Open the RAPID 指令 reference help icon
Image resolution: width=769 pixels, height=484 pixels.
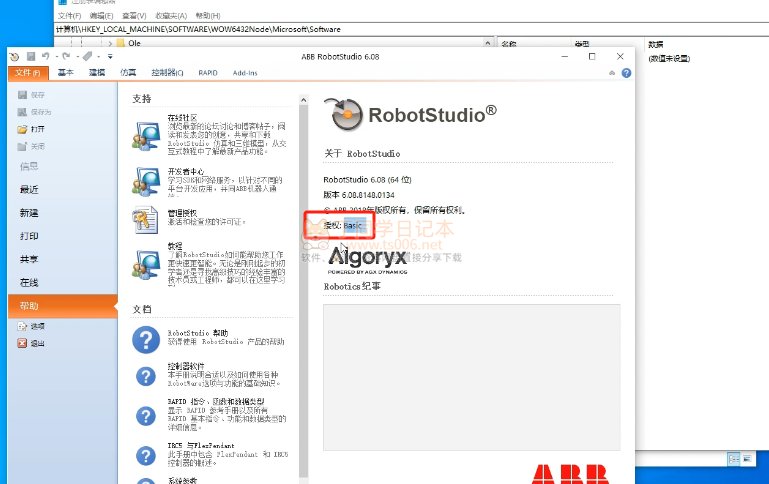click(146, 416)
